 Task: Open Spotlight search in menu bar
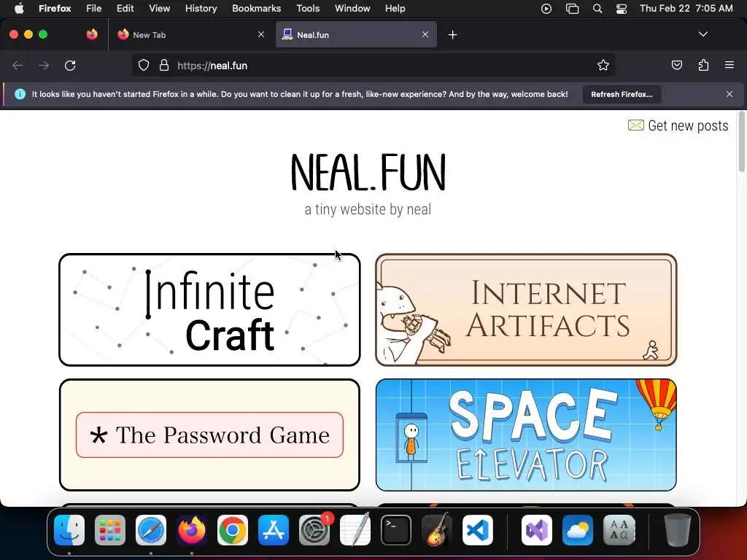(x=597, y=8)
